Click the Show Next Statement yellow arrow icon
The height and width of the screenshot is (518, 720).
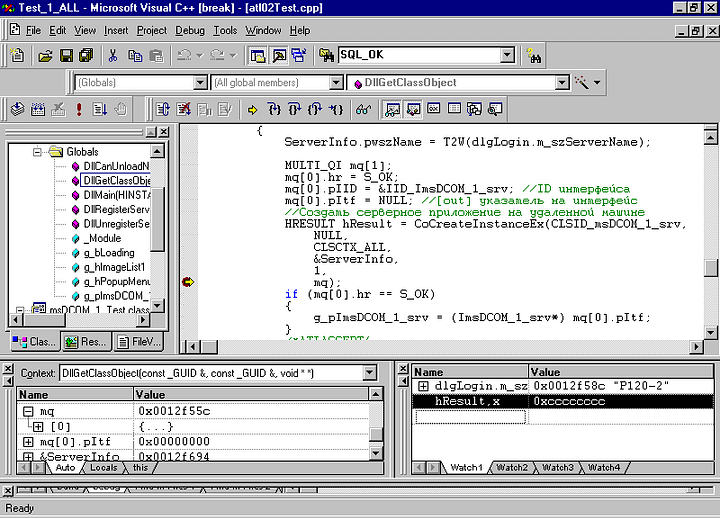coord(253,109)
